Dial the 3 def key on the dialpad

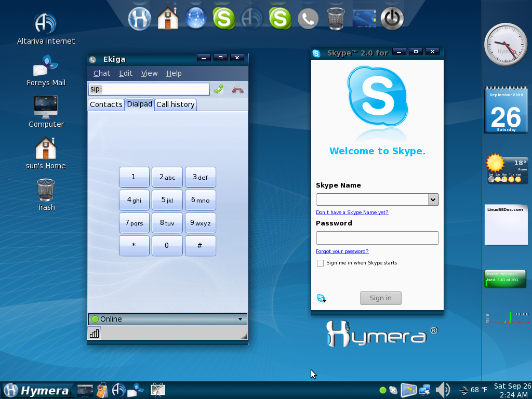(200, 177)
